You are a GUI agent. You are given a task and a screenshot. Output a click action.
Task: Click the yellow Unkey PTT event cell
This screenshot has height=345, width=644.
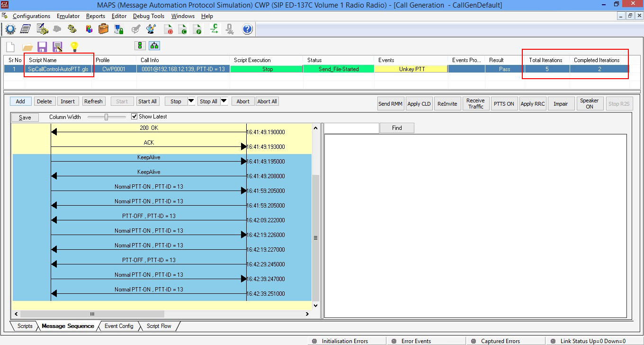point(411,69)
